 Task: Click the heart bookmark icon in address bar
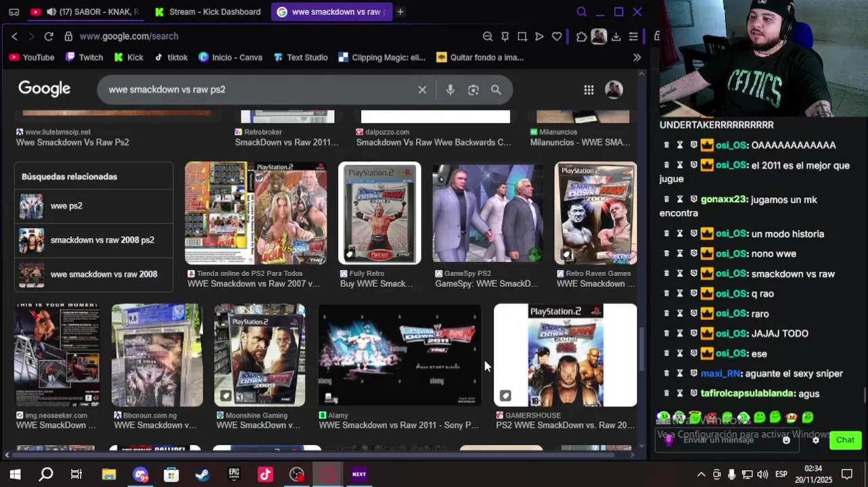click(x=557, y=37)
